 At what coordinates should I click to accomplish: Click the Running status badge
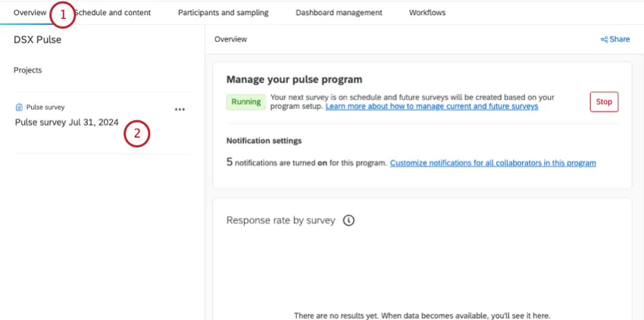[x=246, y=101]
